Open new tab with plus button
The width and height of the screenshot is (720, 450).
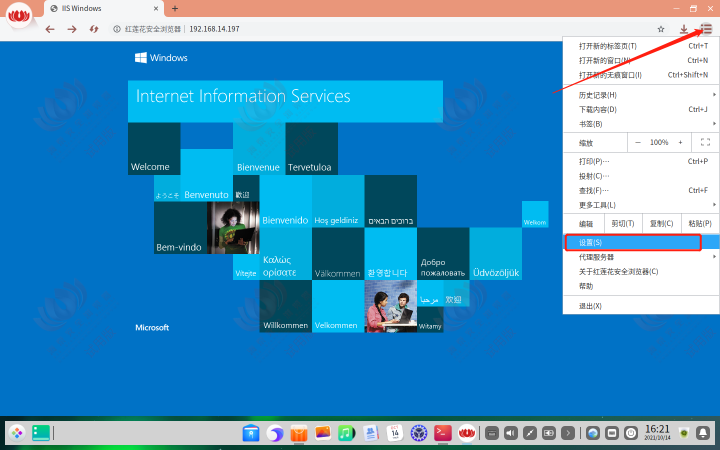click(175, 8)
